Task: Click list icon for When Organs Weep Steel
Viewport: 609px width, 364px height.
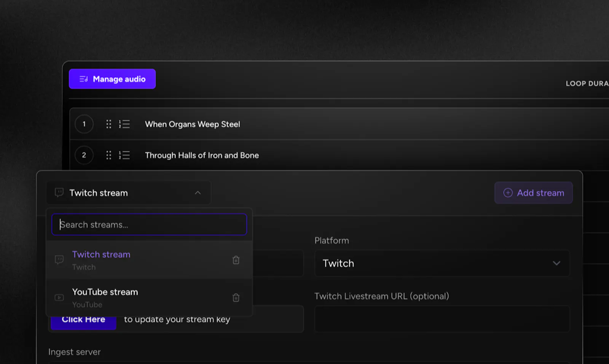Action: 124,124
